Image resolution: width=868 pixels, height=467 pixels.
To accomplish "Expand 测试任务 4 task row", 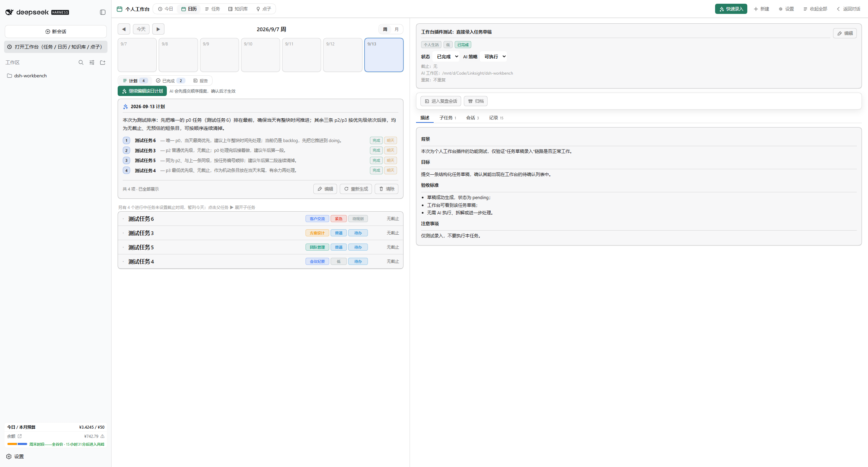I will 260,261.
